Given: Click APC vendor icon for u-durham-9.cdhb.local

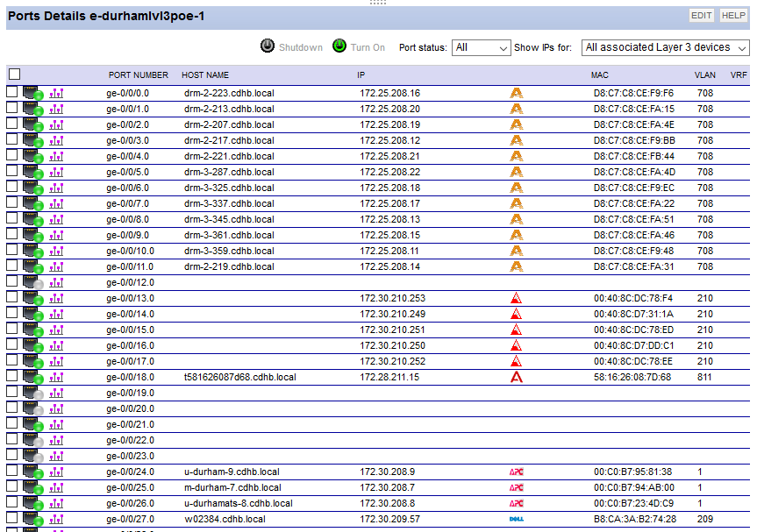Looking at the screenshot, I should (516, 472).
